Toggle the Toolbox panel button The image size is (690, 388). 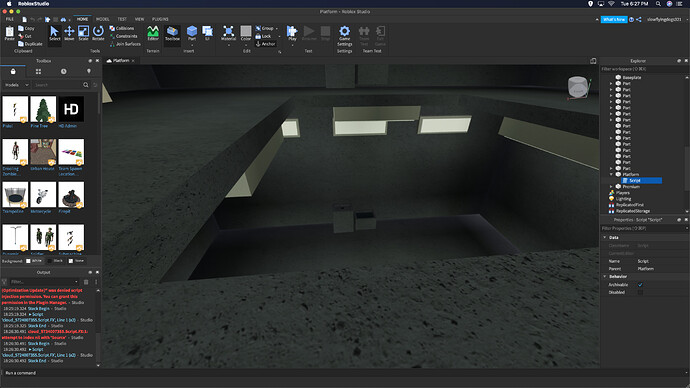[172, 33]
